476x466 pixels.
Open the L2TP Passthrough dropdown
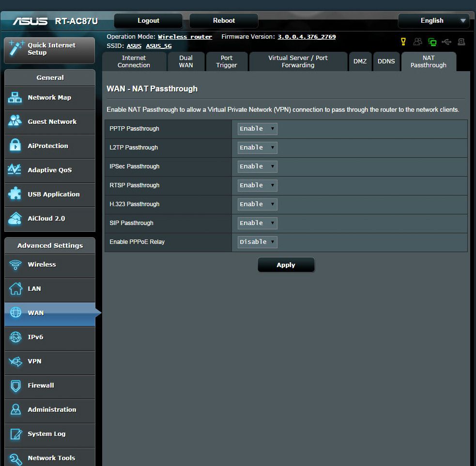click(257, 148)
